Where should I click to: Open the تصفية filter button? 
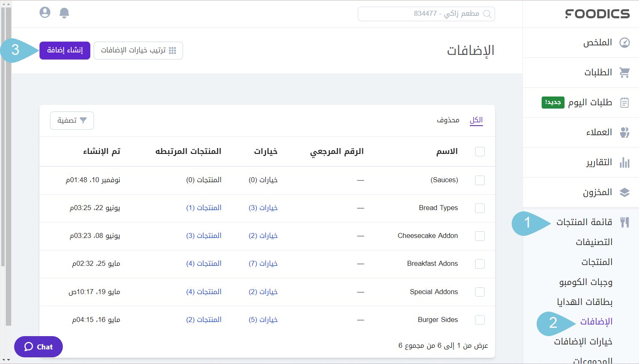click(72, 121)
